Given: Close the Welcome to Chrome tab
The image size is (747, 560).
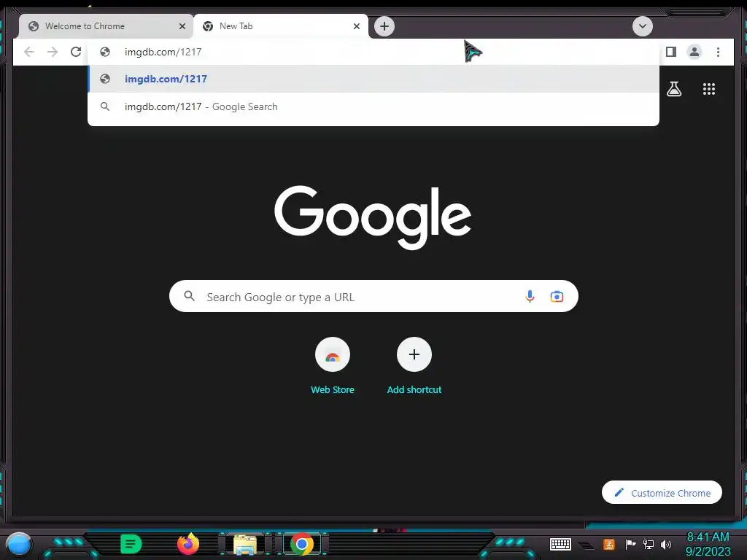Looking at the screenshot, I should (182, 26).
